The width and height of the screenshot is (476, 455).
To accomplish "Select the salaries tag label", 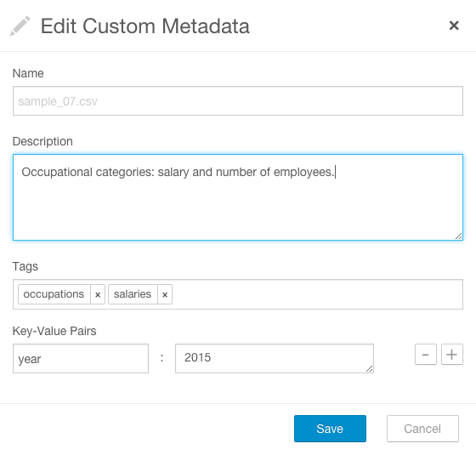I will (133, 294).
